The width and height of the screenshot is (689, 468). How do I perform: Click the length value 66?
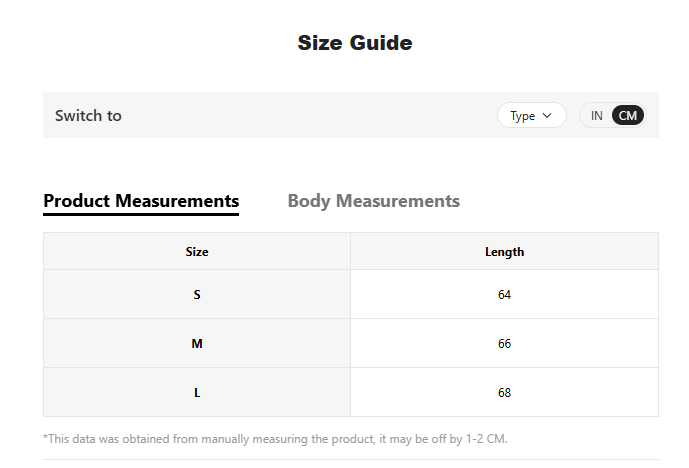tap(504, 344)
